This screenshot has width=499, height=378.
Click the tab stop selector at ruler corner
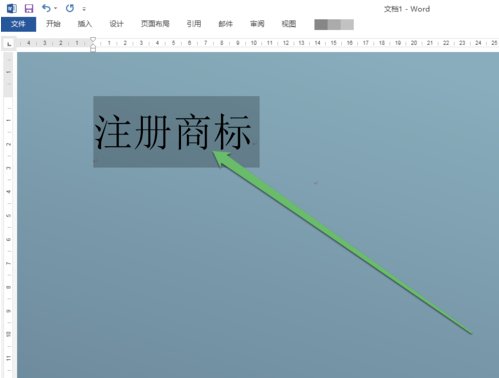(9, 43)
